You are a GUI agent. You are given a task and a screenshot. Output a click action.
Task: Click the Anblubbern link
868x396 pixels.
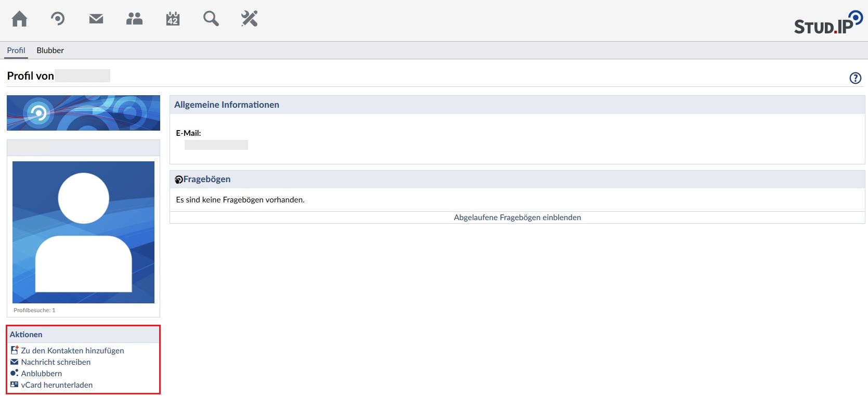(41, 374)
